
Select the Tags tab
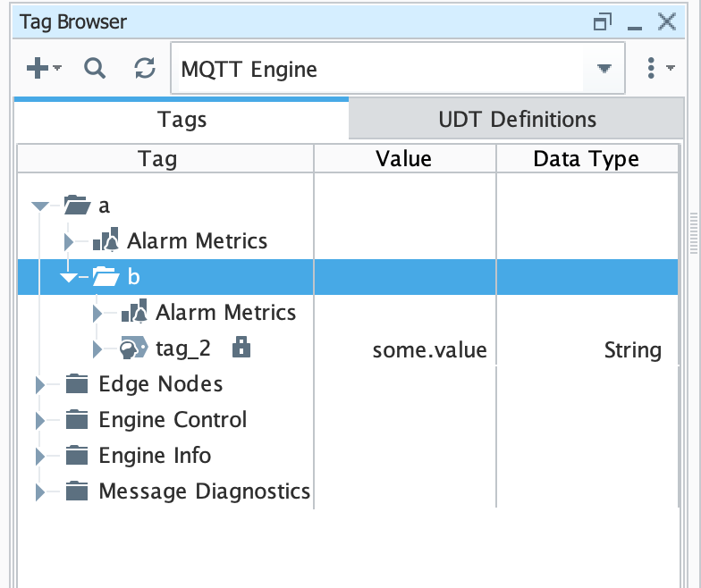(182, 119)
